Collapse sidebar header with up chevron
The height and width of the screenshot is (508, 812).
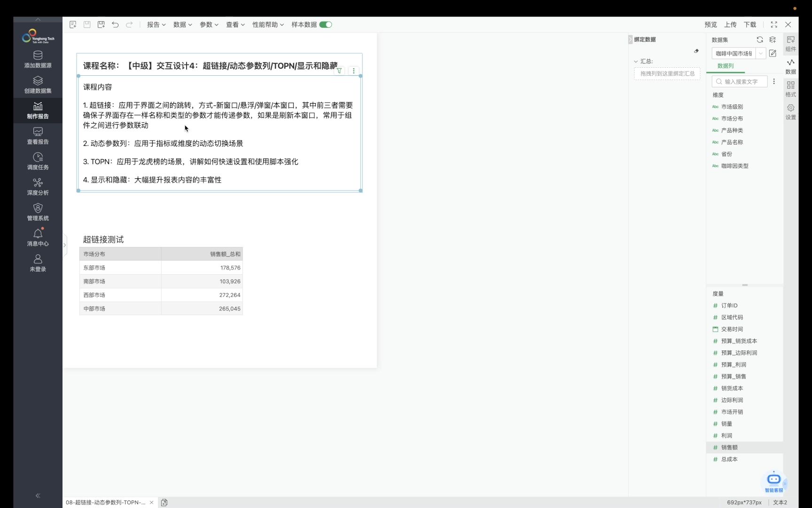tap(38, 19)
